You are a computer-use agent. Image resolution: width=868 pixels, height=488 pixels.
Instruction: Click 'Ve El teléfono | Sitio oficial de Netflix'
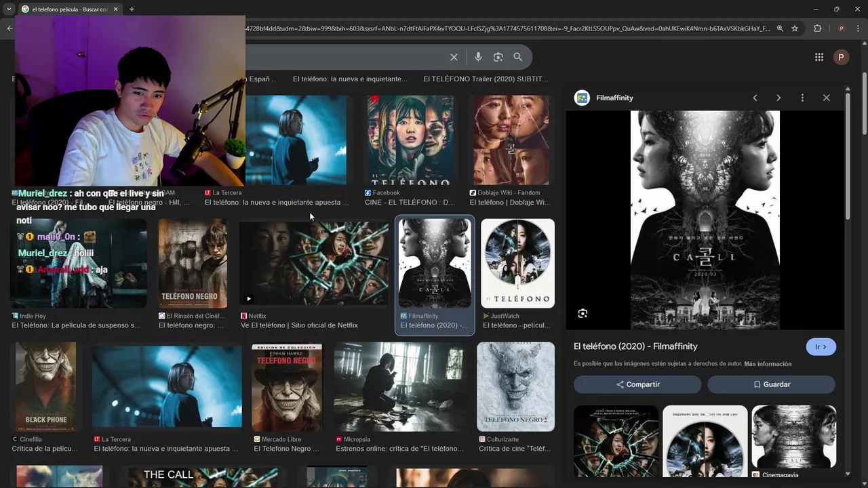click(299, 325)
